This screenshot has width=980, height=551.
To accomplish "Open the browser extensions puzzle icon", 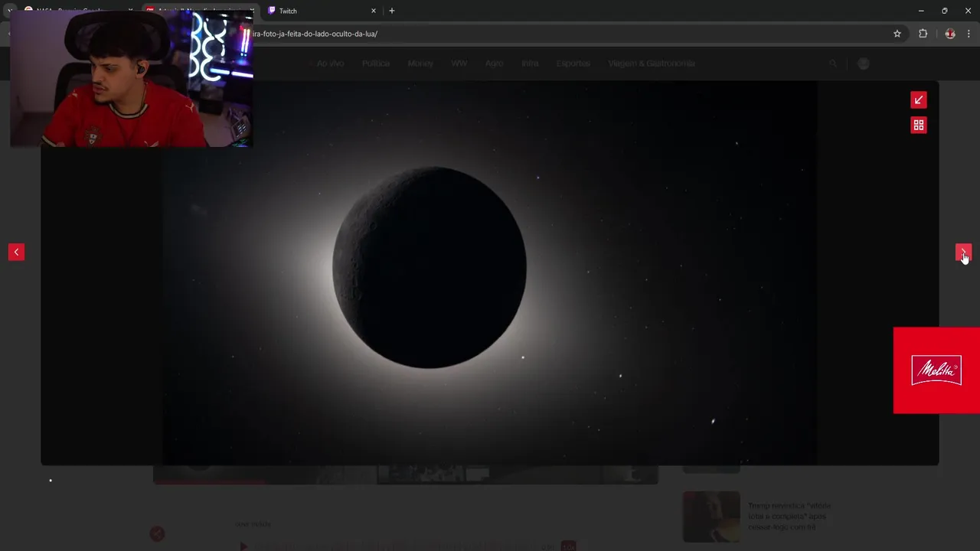I will tap(923, 34).
